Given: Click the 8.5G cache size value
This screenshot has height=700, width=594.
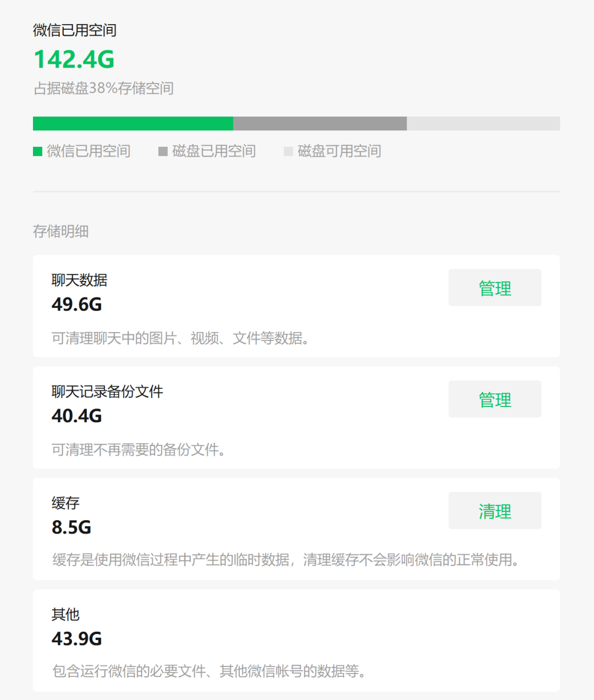Looking at the screenshot, I should tap(71, 527).
